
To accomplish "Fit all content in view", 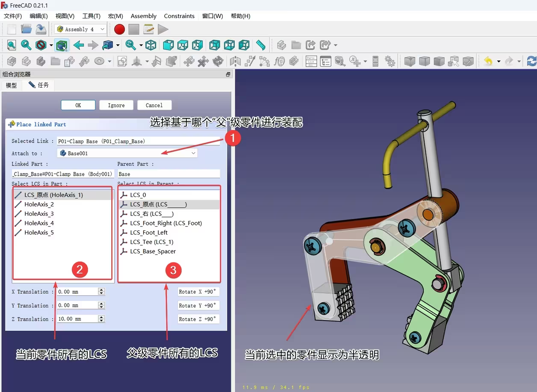I will (x=12, y=45).
